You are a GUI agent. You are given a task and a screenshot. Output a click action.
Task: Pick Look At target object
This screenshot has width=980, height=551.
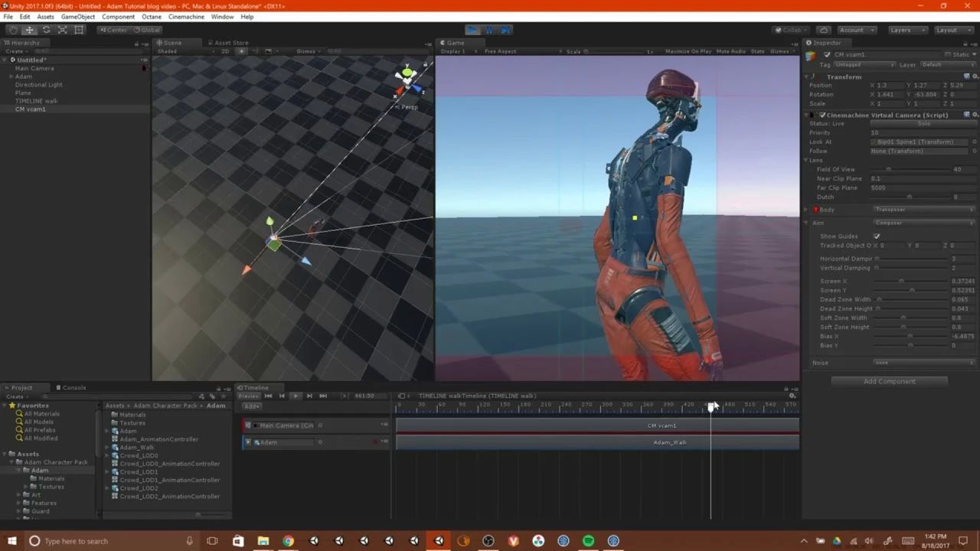pyautogui.click(x=974, y=142)
